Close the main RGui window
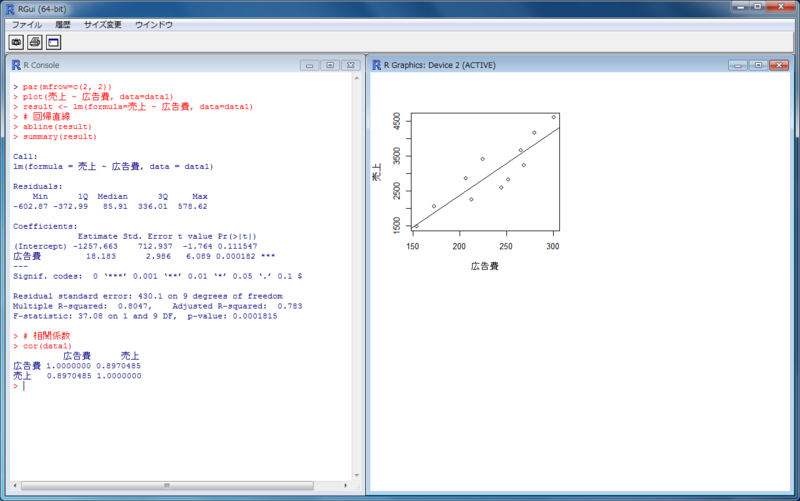This screenshot has height=501, width=800. (x=781, y=7)
